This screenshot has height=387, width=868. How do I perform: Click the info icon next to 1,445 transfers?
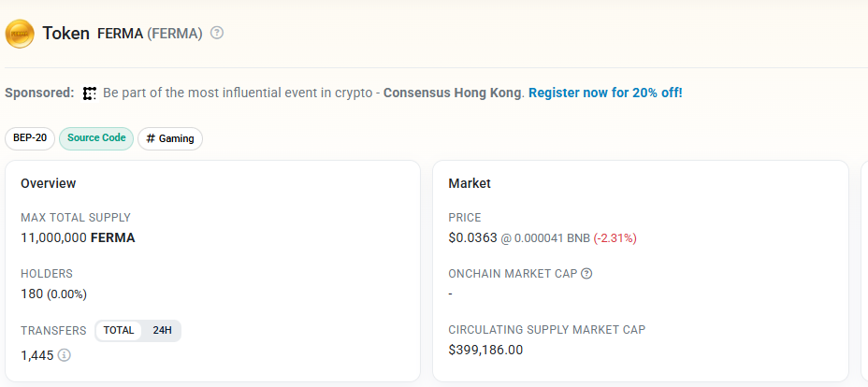tap(65, 355)
